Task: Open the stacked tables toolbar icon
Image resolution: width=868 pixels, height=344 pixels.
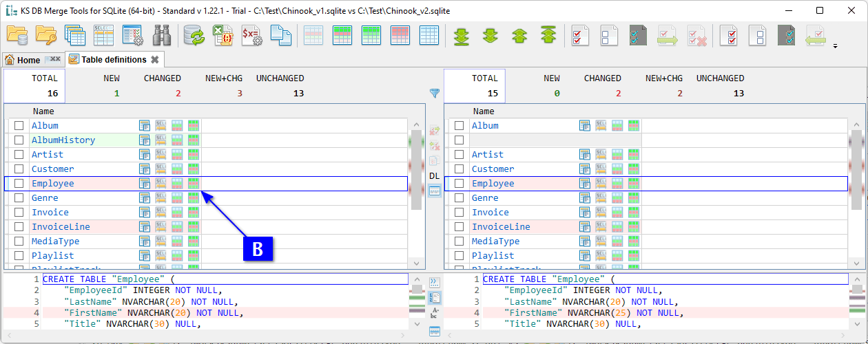Action: (x=75, y=34)
